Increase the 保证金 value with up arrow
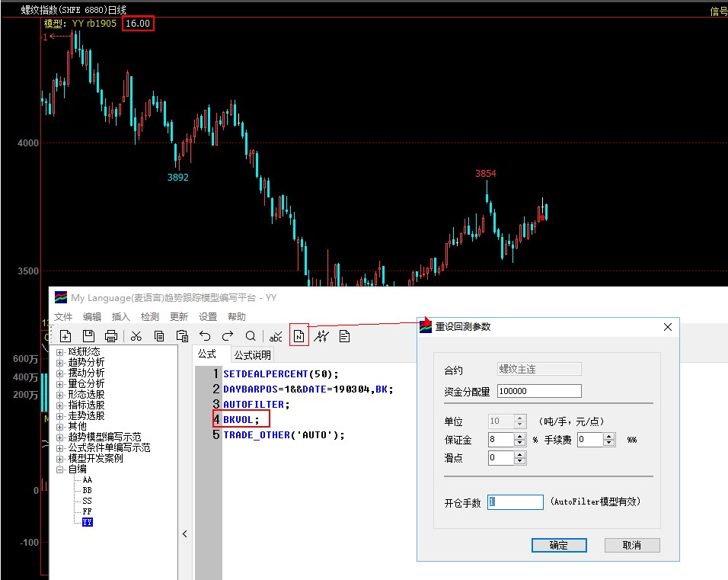Viewport: 728px width, 580px height. (x=520, y=436)
